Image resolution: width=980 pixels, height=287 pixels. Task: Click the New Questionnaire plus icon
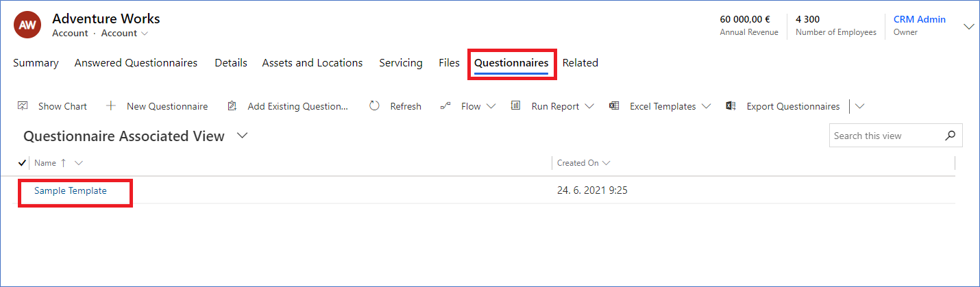pos(111,105)
